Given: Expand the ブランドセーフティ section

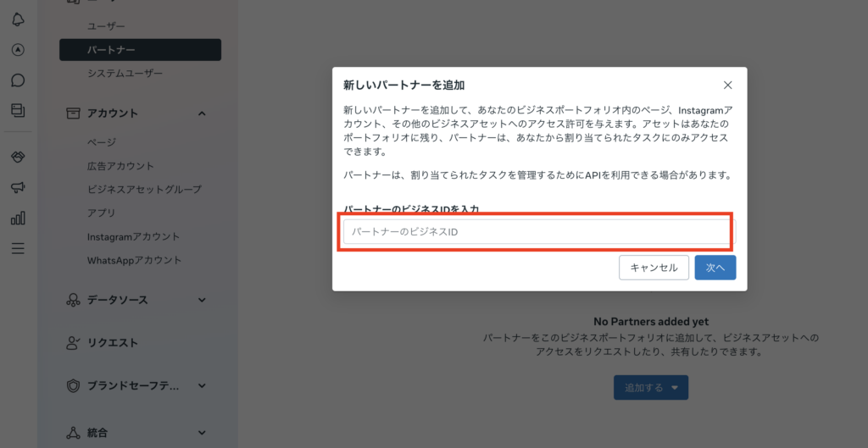Looking at the screenshot, I should (202, 385).
